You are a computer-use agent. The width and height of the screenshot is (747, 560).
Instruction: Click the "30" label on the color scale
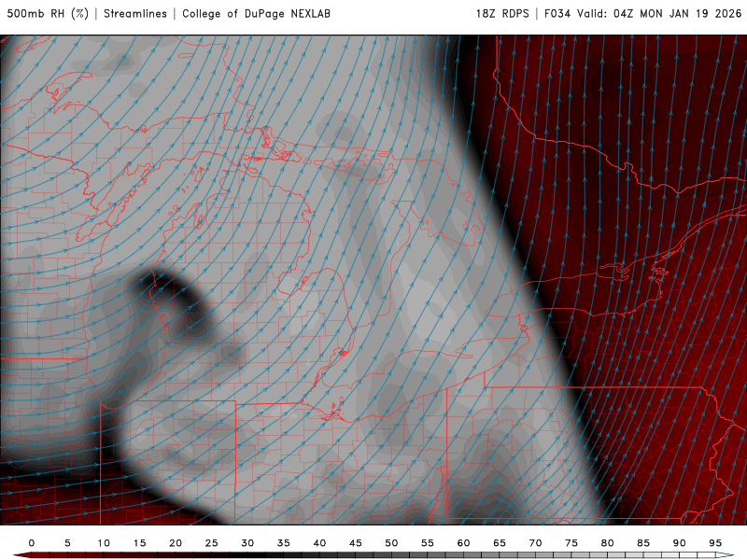[x=247, y=543]
